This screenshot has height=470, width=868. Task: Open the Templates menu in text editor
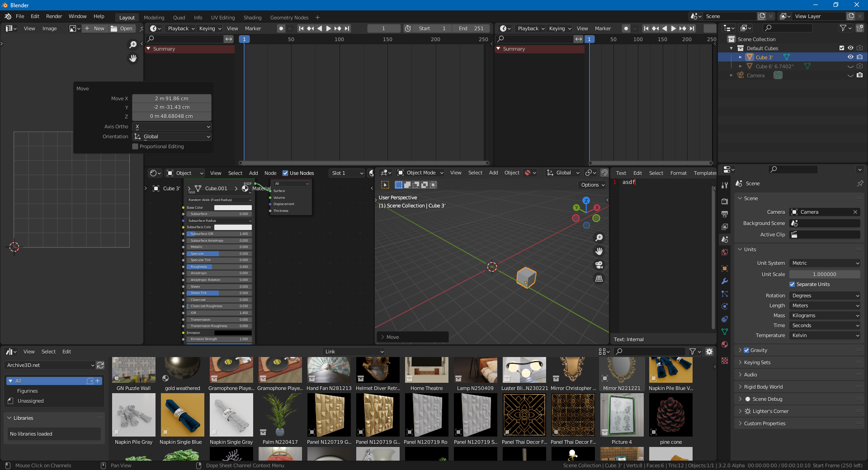point(705,173)
